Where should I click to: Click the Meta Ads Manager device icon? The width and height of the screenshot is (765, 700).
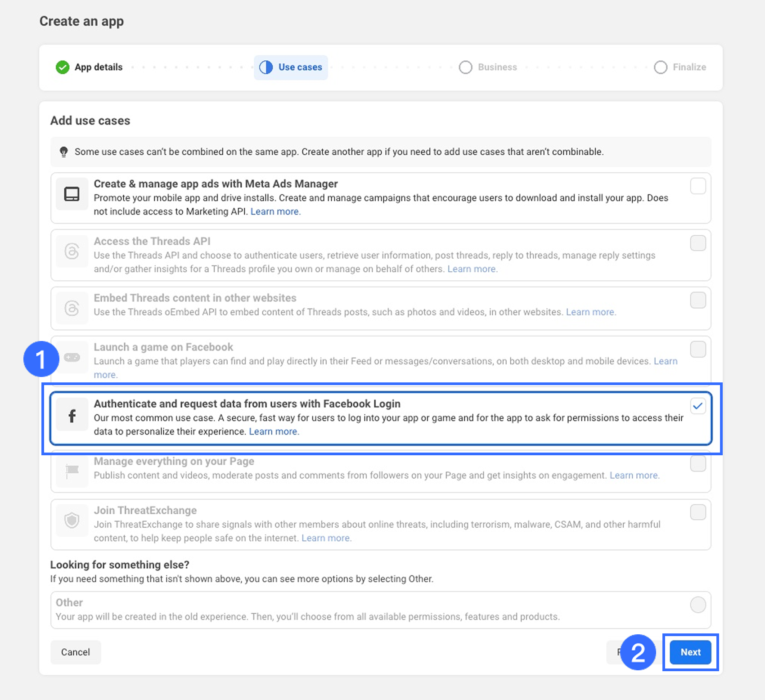click(x=72, y=194)
